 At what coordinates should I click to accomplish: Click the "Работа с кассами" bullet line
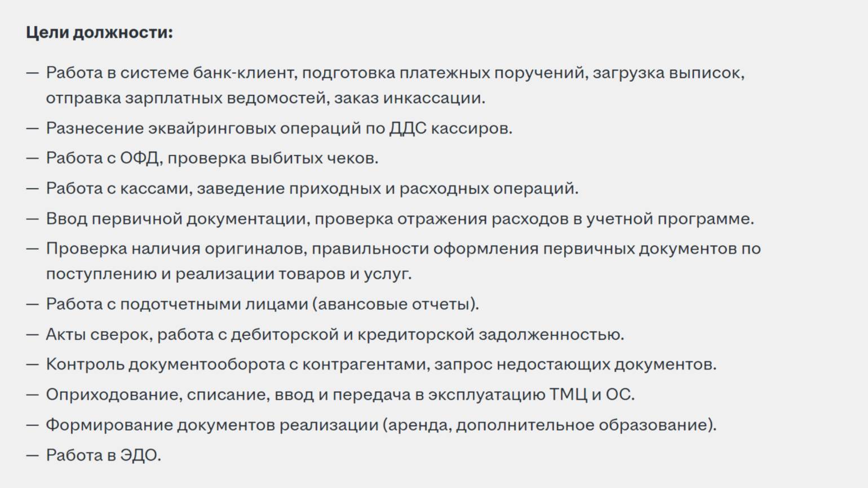pos(312,188)
